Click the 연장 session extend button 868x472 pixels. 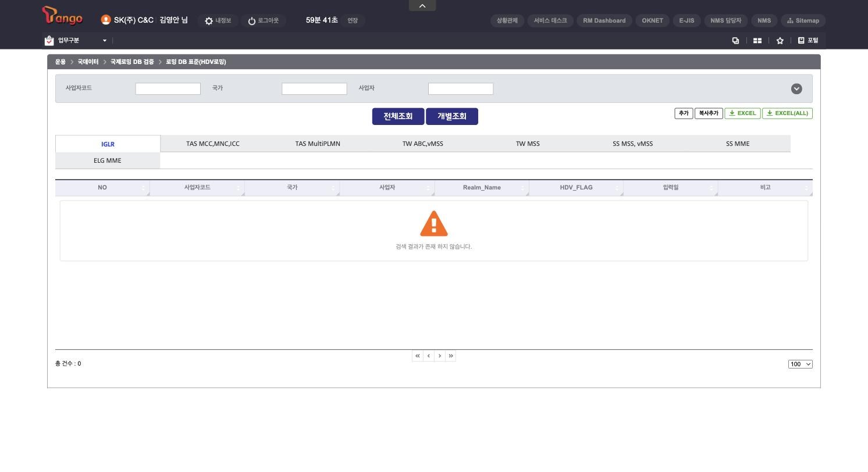click(x=353, y=20)
